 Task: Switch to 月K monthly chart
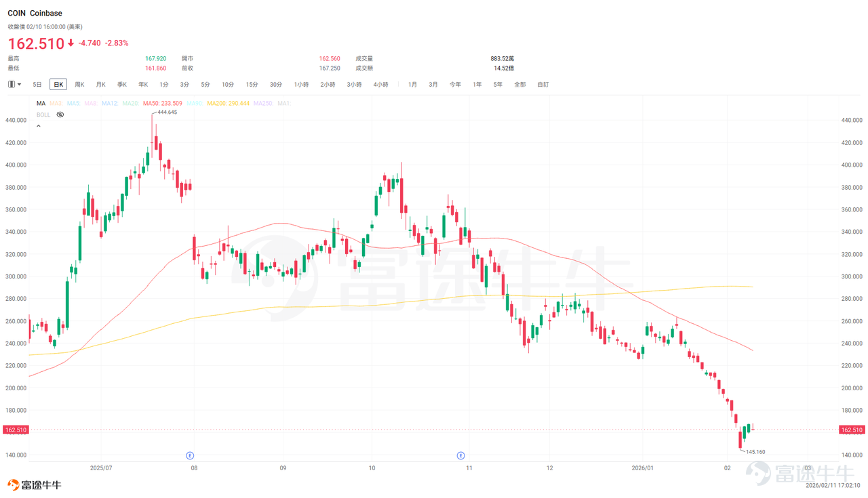pyautogui.click(x=100, y=85)
